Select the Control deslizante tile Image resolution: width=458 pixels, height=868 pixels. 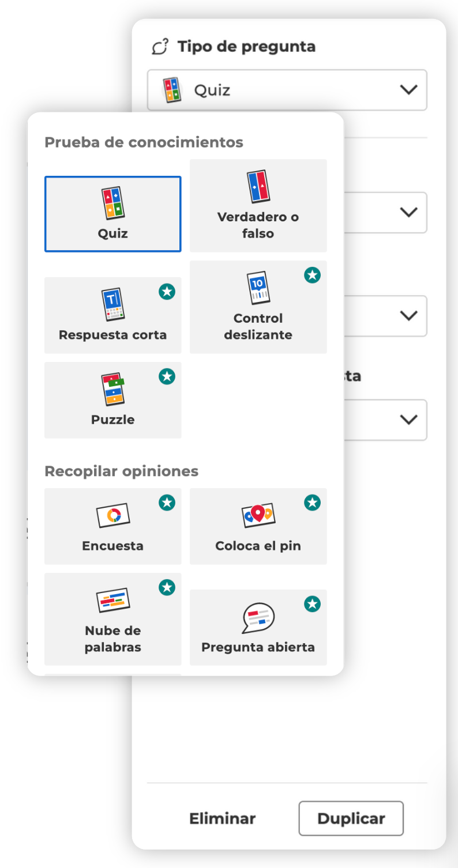pos(258,307)
